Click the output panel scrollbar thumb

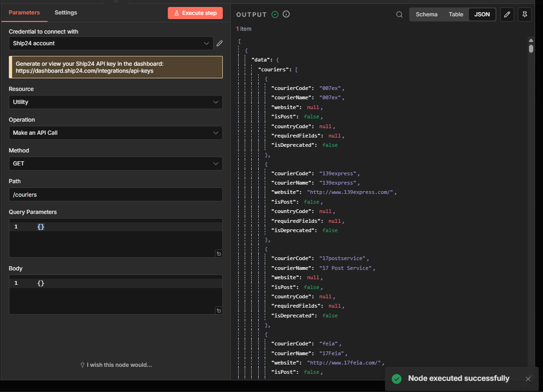(531, 48)
